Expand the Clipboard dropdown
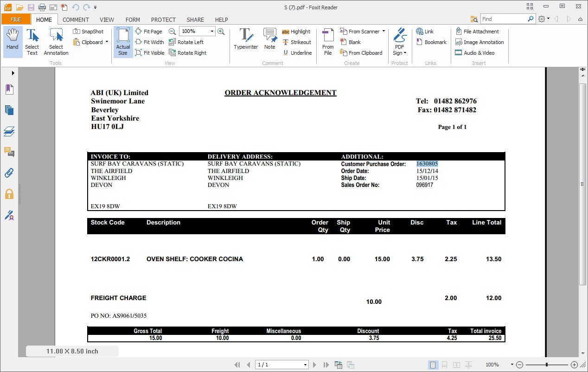Viewport: 588px width, 372px height. pos(107,42)
